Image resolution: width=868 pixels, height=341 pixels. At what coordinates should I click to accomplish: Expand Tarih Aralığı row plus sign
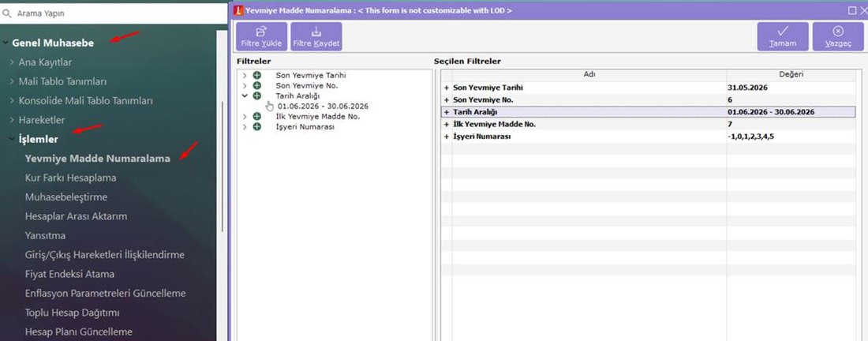446,112
